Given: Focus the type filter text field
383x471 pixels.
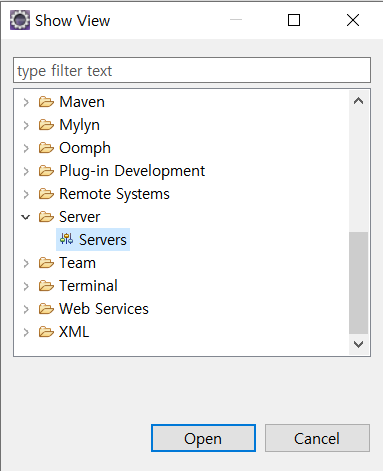Looking at the screenshot, I should coord(192,70).
